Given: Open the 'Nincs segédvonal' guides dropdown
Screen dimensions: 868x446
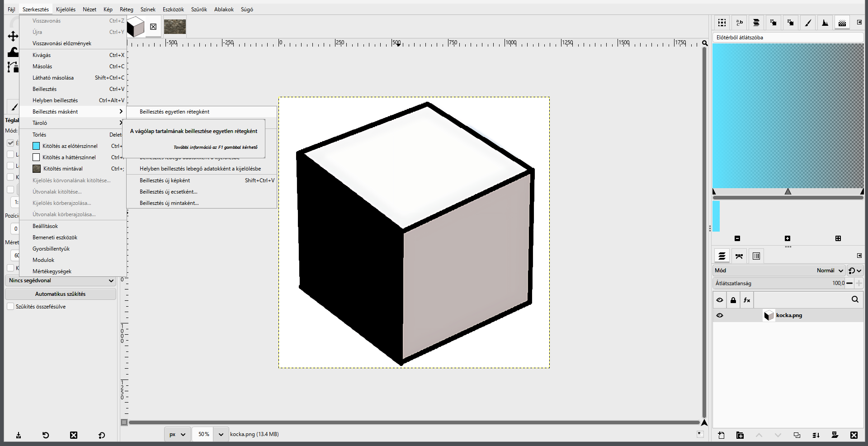Looking at the screenshot, I should point(61,280).
